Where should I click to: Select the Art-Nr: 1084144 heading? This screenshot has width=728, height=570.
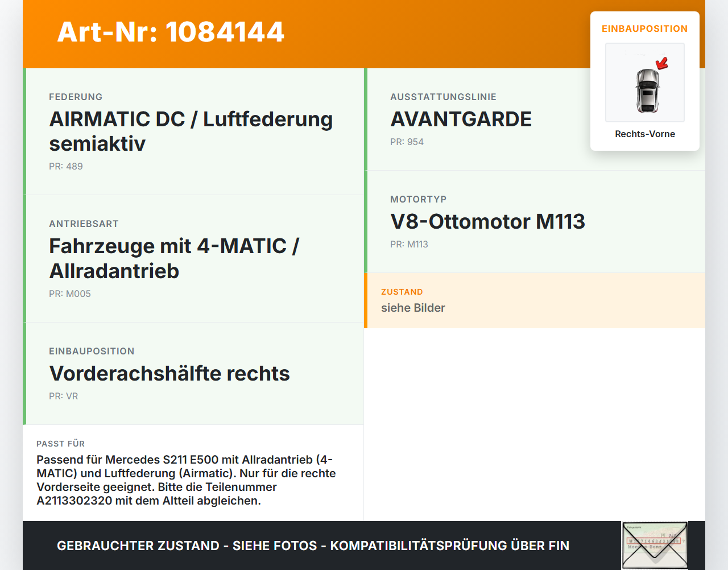click(171, 31)
